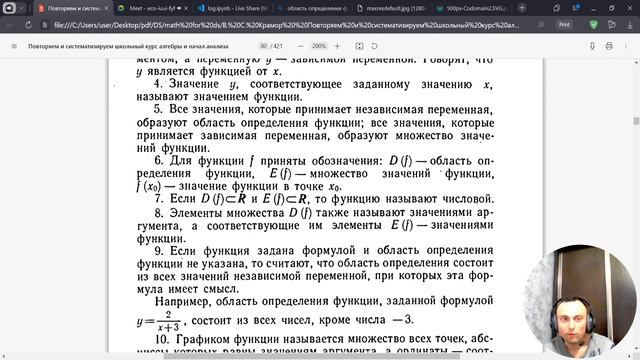
Task: Open the extensions icon beside the shield
Action: pos(611,25)
